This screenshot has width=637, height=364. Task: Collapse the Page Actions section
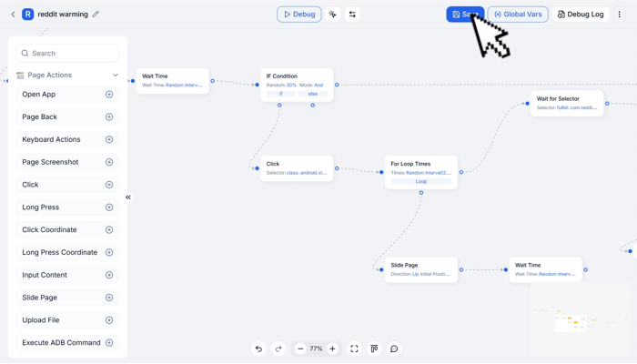click(115, 76)
